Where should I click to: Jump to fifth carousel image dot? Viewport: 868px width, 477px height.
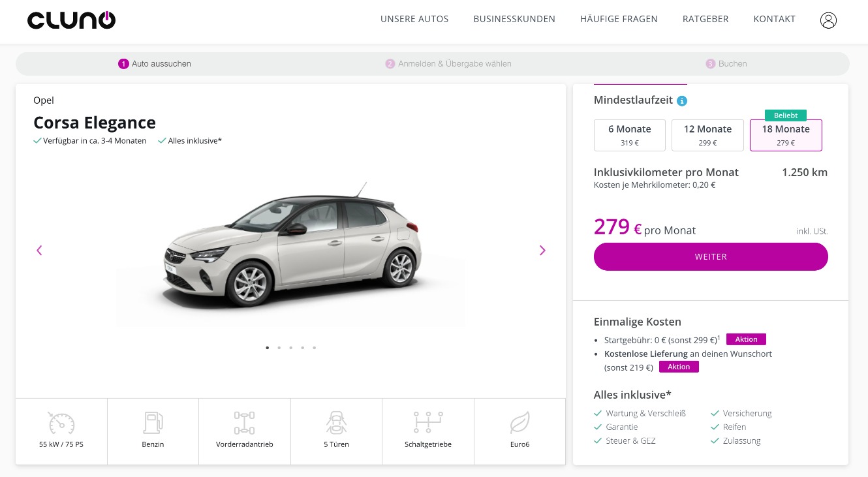[314, 348]
